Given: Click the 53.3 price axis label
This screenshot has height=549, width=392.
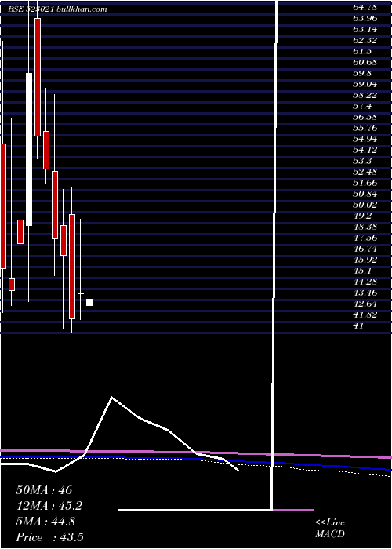Looking at the screenshot, I should [362, 161].
